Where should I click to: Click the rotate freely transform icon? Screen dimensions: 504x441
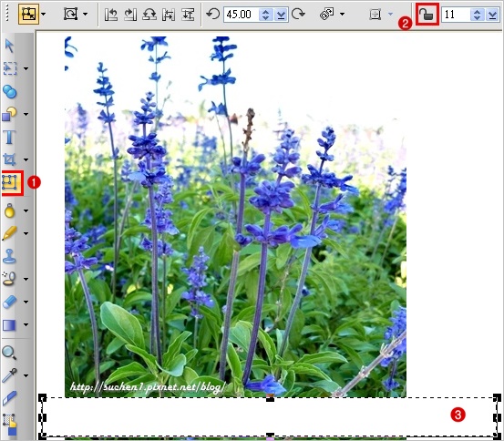click(x=70, y=15)
